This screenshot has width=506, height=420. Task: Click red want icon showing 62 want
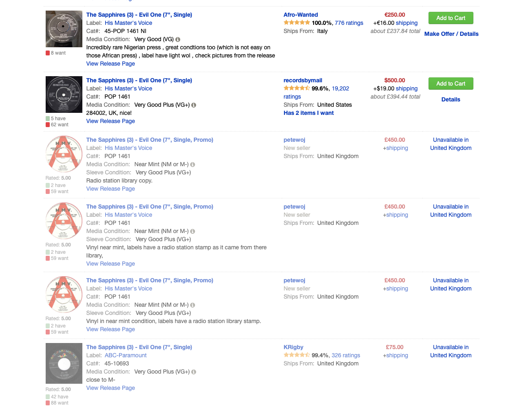(x=48, y=125)
